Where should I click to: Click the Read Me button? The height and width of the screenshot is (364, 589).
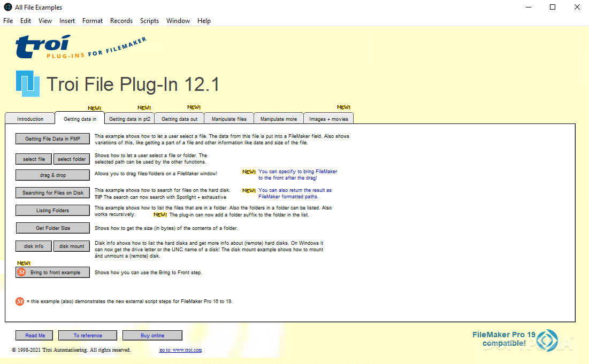[34, 335]
